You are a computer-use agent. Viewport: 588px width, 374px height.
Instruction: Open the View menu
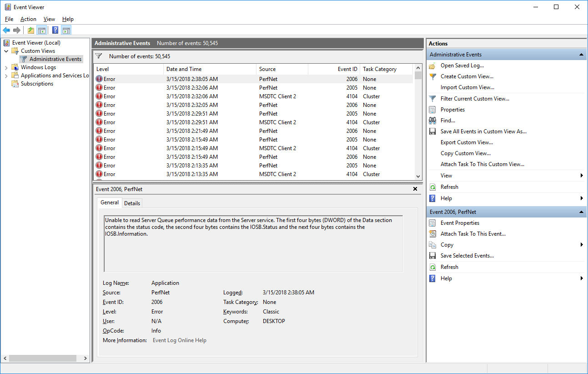coord(49,19)
